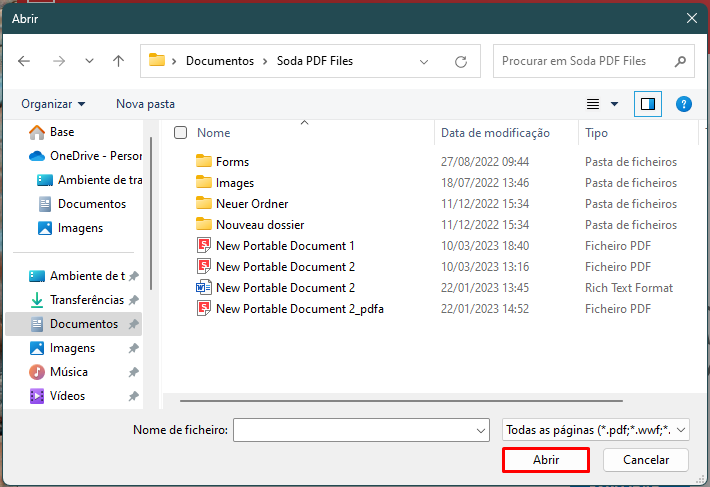Expand the view options arrow
The image size is (710, 487).
coord(614,104)
